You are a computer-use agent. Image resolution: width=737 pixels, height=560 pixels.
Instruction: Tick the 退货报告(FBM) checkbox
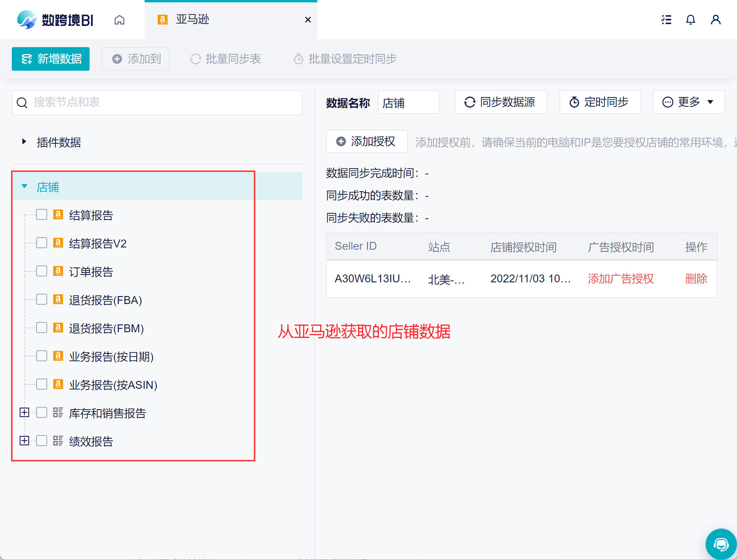point(42,328)
